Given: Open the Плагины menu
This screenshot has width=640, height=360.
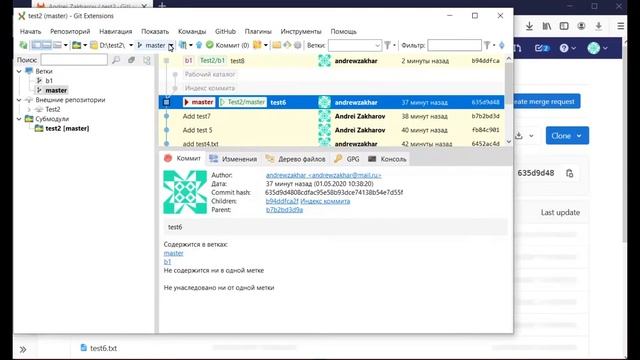Looking at the screenshot, I should [x=258, y=31].
